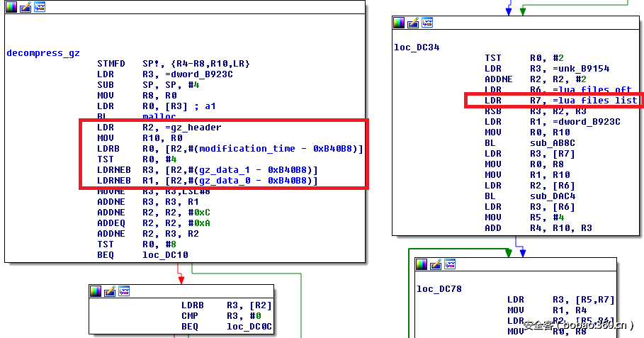This screenshot has height=338, width=644.
Task: Select the LDR R3, [R7] line
Action: 530,154
